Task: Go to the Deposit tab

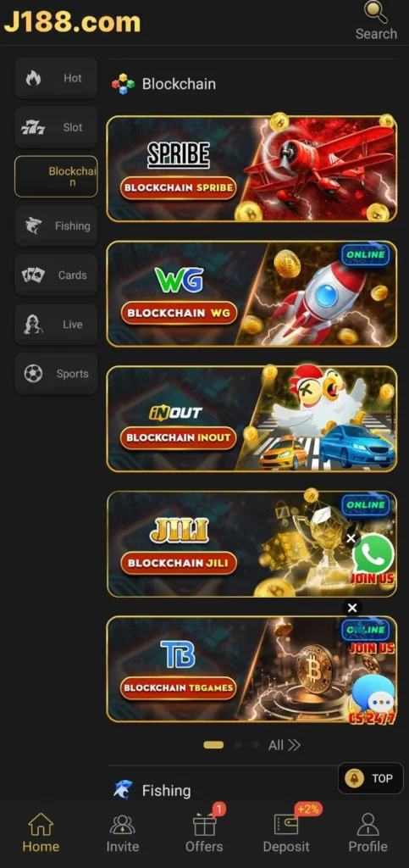Action: point(286,832)
